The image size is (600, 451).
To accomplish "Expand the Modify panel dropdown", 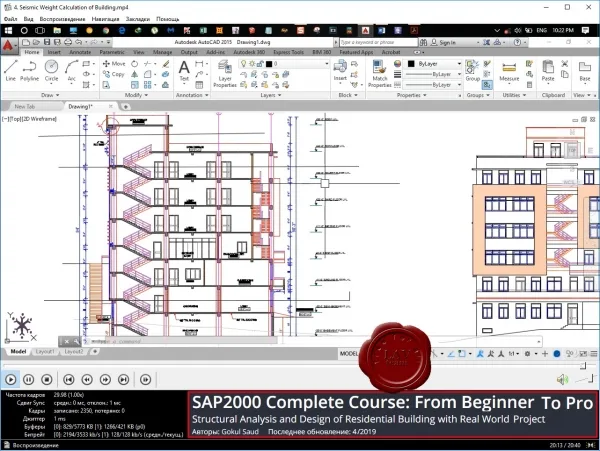I will click(x=136, y=95).
